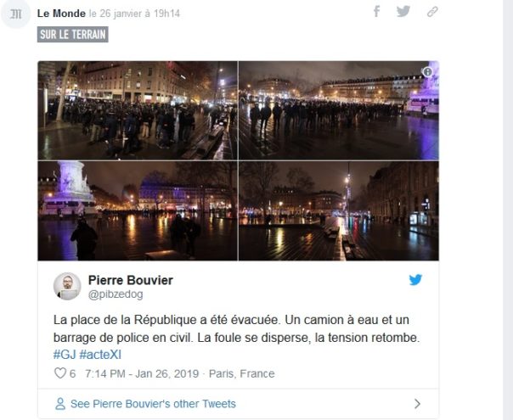Share the post on Facebook
Image resolution: width=513 pixels, height=420 pixels.
376,11
